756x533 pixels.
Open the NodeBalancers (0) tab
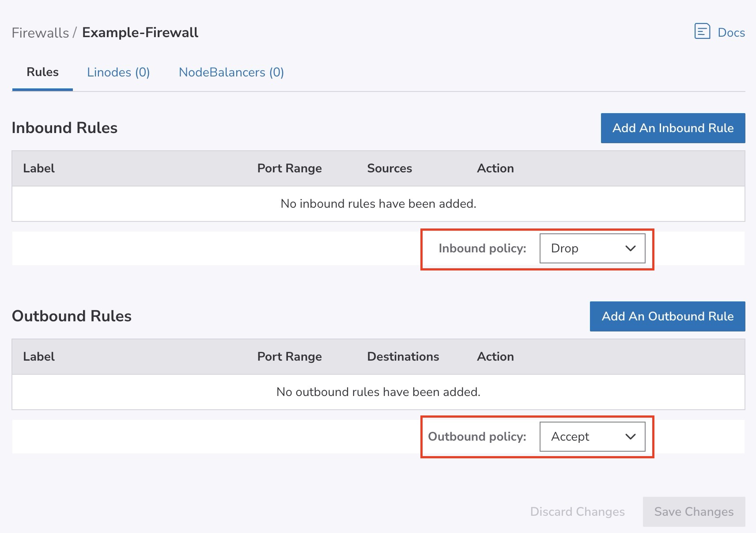[x=231, y=72]
